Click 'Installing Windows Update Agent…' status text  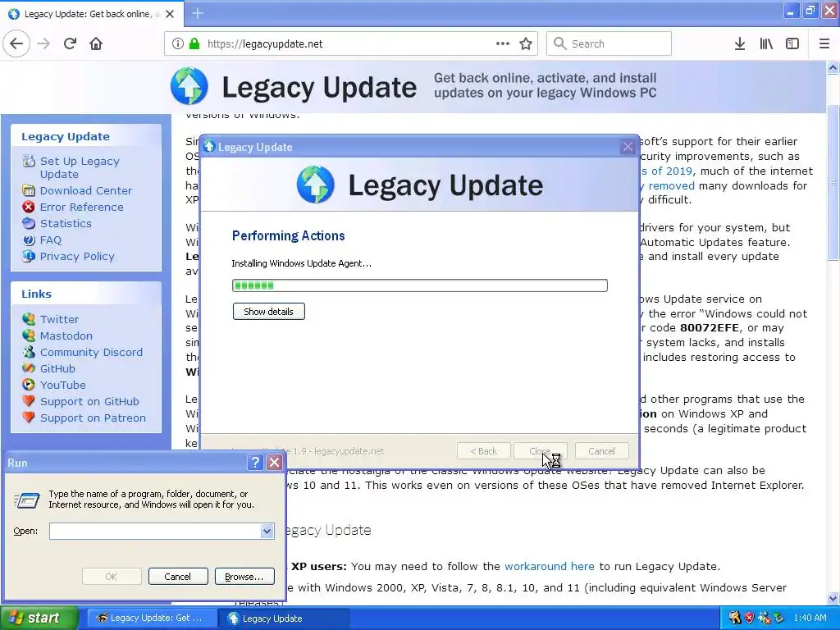pos(301,263)
